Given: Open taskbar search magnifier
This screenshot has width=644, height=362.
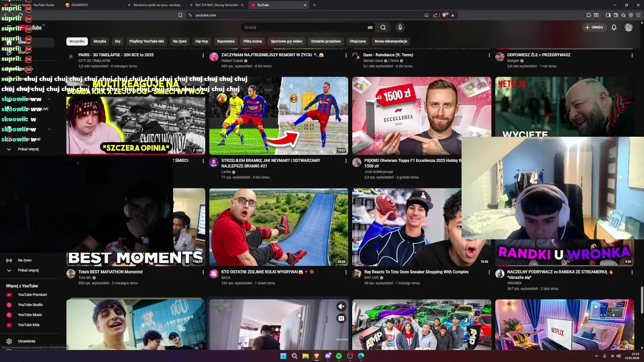Looking at the screenshot, I should click(294, 356).
